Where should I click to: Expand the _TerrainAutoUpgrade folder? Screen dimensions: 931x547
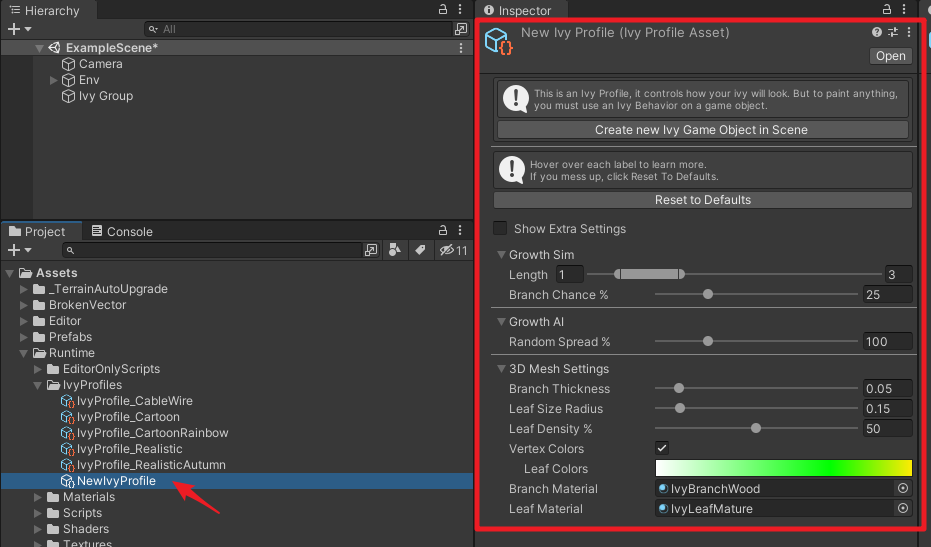24,289
